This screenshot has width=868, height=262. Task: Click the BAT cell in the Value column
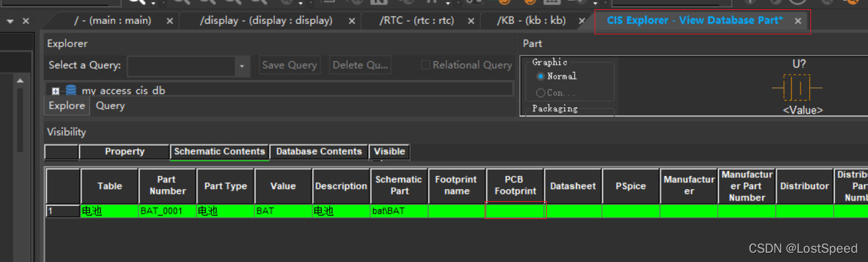tap(283, 212)
